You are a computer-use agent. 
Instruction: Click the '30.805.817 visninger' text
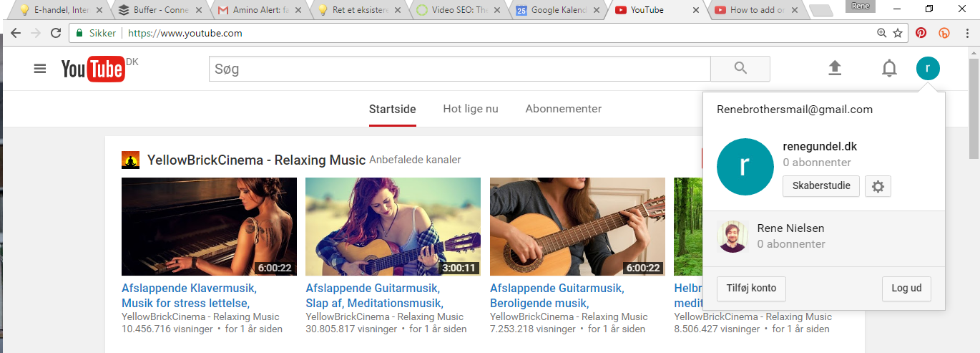click(351, 329)
